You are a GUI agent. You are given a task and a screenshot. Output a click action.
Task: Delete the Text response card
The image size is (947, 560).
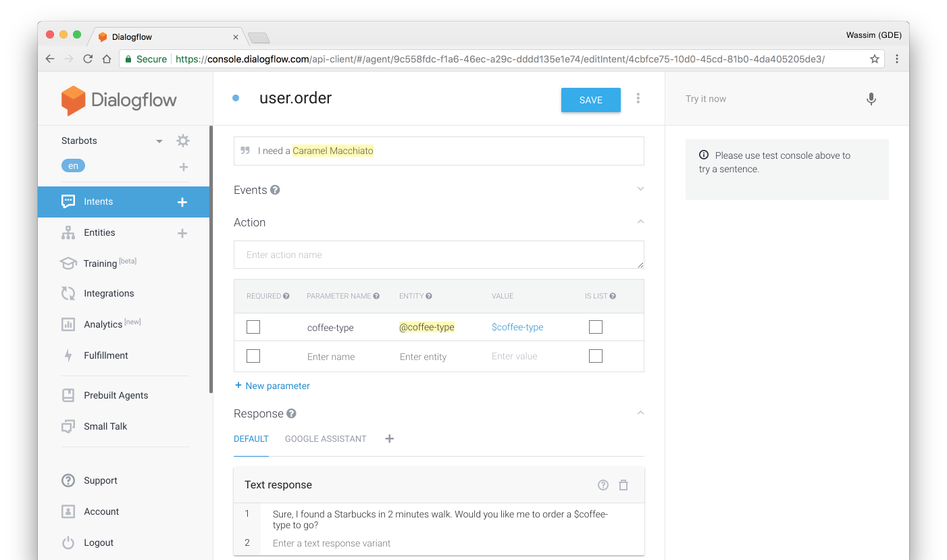623,485
